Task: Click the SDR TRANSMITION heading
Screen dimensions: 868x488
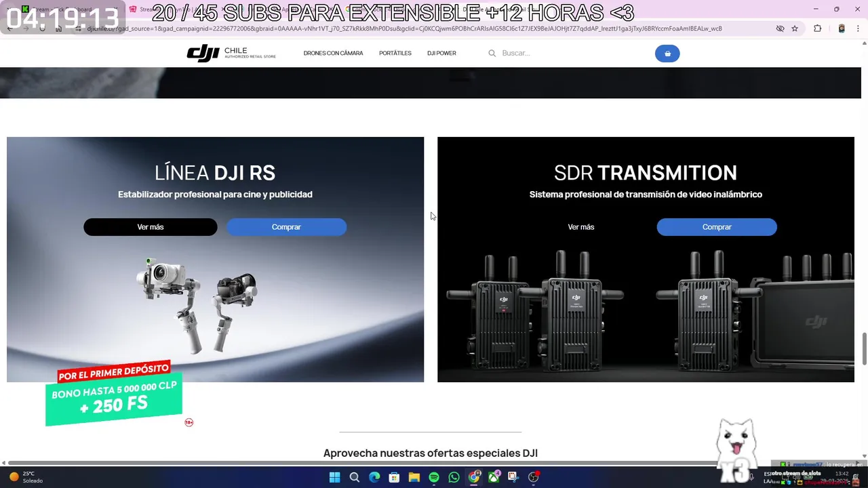Action: [646, 173]
